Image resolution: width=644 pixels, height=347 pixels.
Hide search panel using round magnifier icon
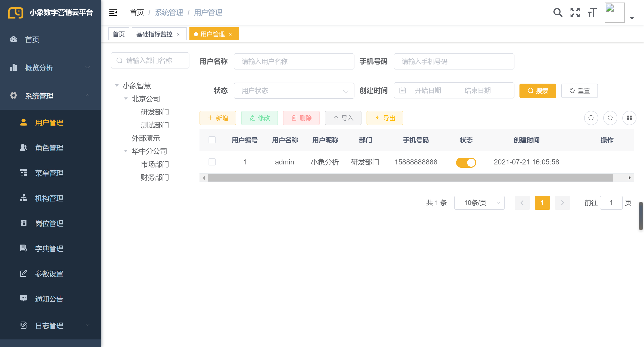tap(591, 118)
